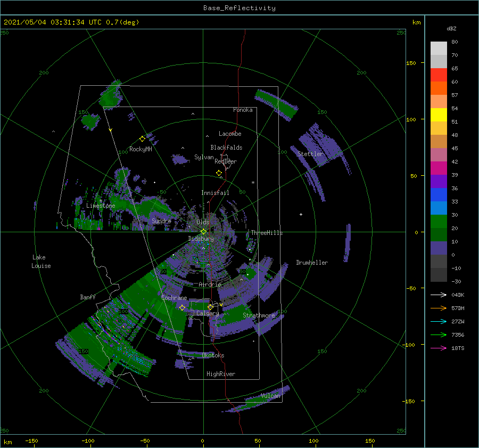Screen dimensions: 479x448
Task: Click the Calgary city label
Action: pos(208,313)
